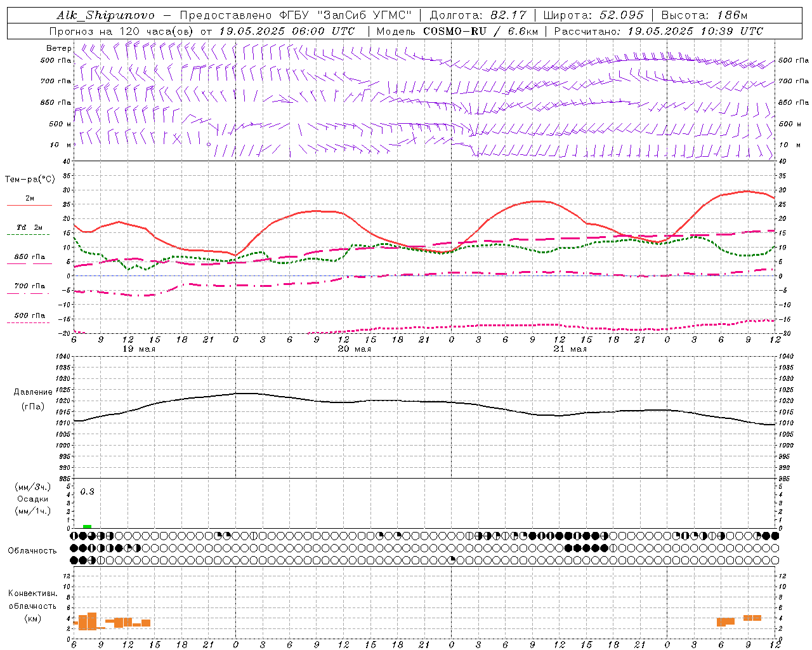Image resolution: width=812 pixels, height=650 pixels.
Task: Click the (мм/3ч.) precipitation unit label
Action: tap(33, 487)
